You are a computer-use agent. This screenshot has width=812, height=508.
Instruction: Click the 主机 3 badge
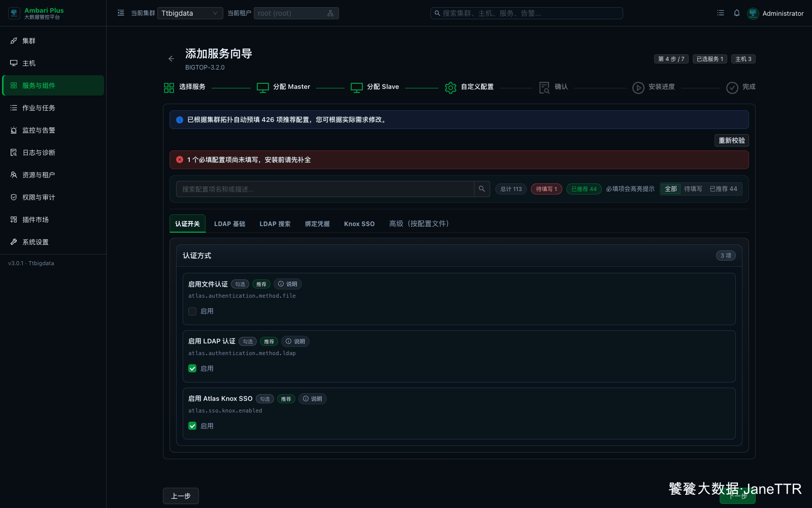click(743, 59)
